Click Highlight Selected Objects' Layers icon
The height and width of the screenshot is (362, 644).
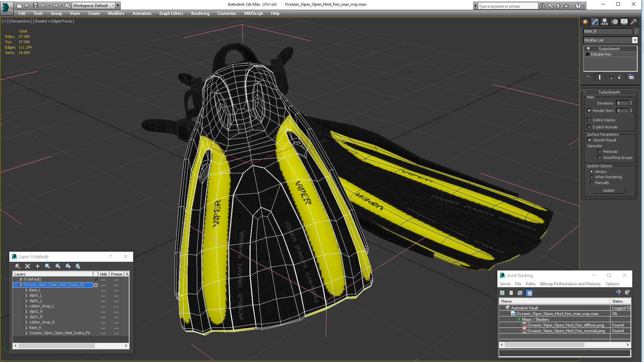pyautogui.click(x=58, y=266)
